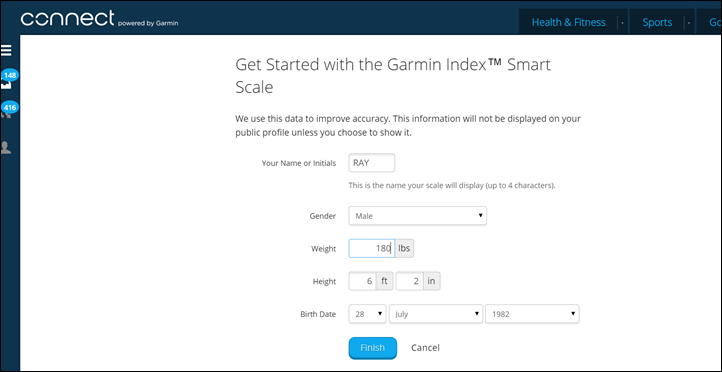Open the Sports tab

pyautogui.click(x=657, y=22)
